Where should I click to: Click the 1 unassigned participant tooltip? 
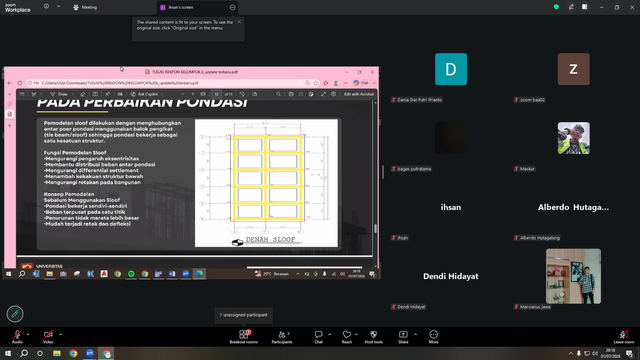(244, 315)
